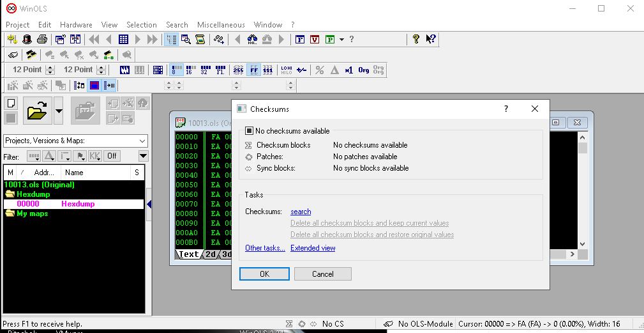644x333 pixels.
Task: Click the printer icon in the toolbar
Action: click(x=42, y=40)
